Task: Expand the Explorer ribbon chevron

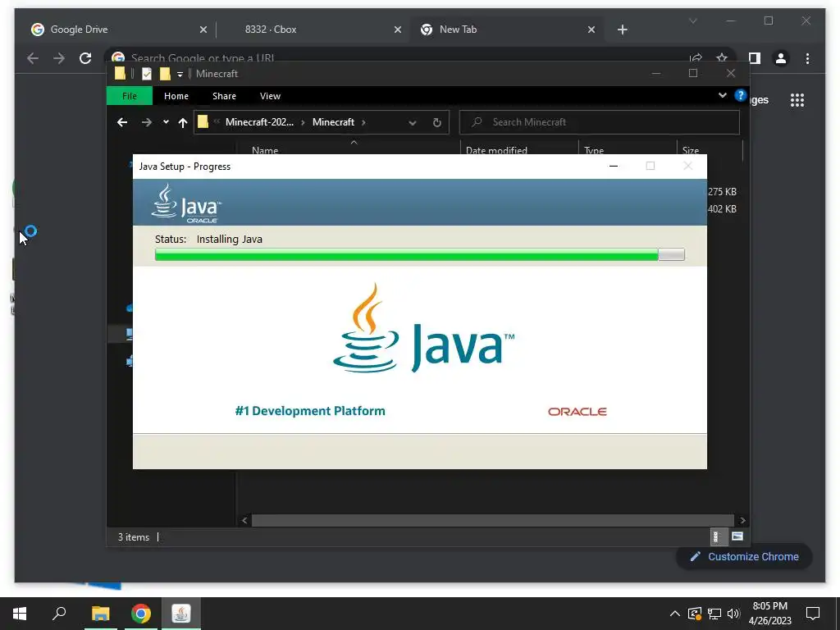Action: [x=722, y=95]
